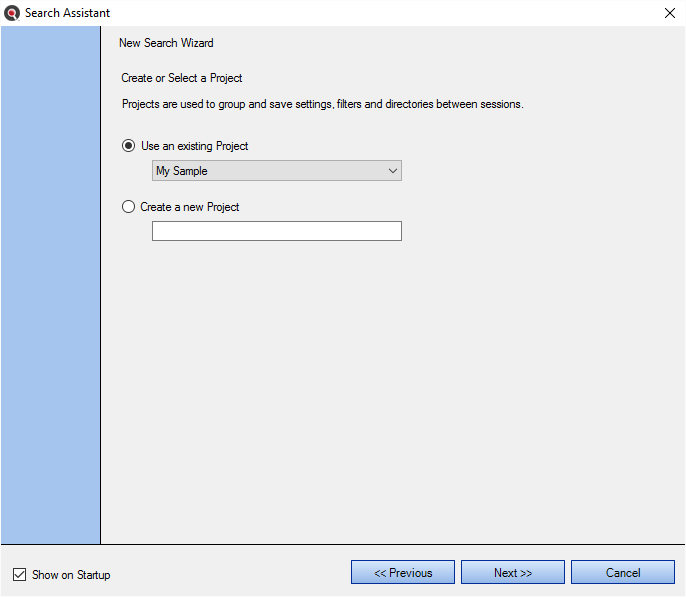
Task: Focus the new project name text field
Action: tap(276, 231)
